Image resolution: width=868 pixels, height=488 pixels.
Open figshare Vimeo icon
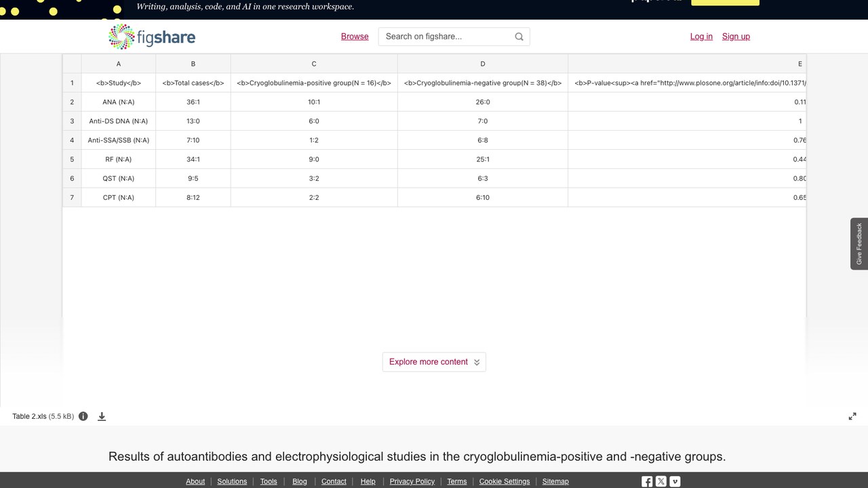tap(675, 481)
